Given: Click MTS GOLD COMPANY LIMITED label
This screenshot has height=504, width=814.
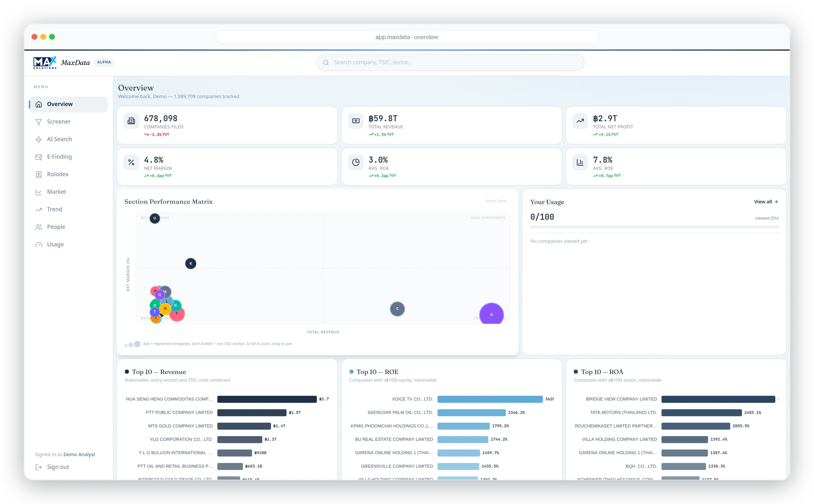Looking at the screenshot, I should 180,426.
